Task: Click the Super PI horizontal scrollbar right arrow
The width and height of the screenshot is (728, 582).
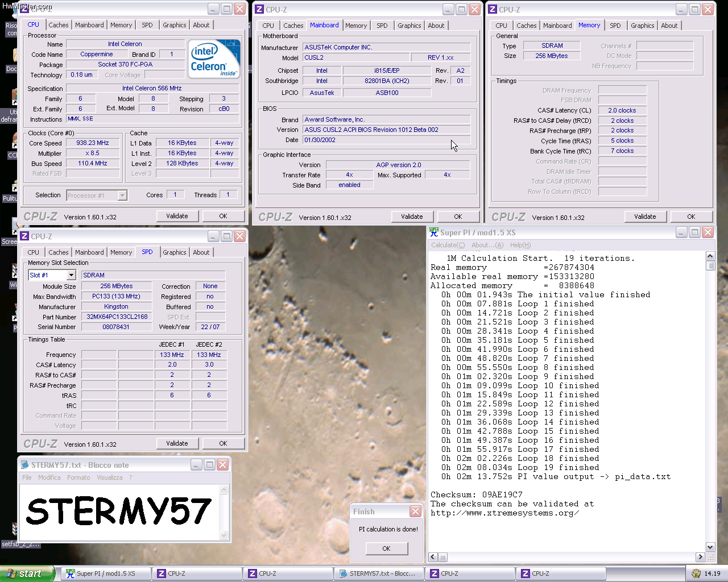Action: coord(701,557)
